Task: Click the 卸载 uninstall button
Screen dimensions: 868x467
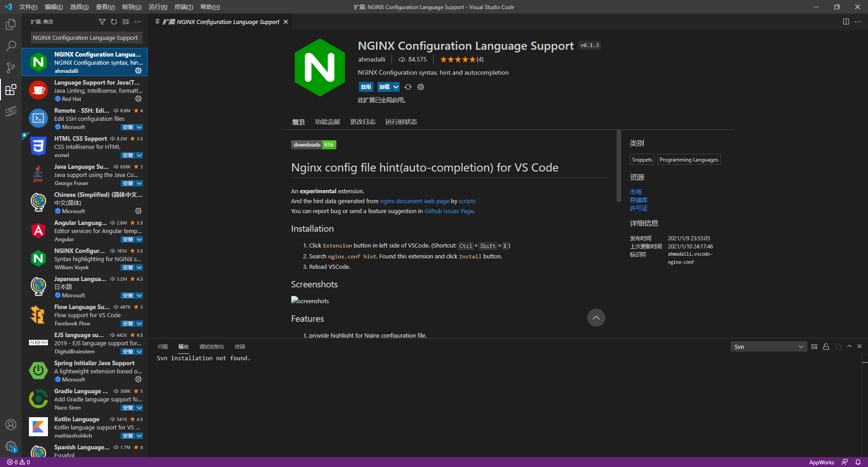Action: [x=384, y=87]
